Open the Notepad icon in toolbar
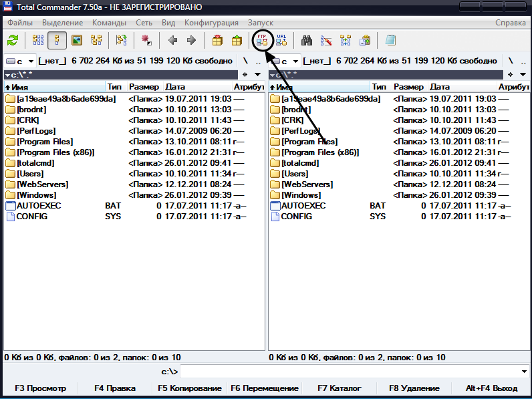532x399 pixels. tap(390, 41)
